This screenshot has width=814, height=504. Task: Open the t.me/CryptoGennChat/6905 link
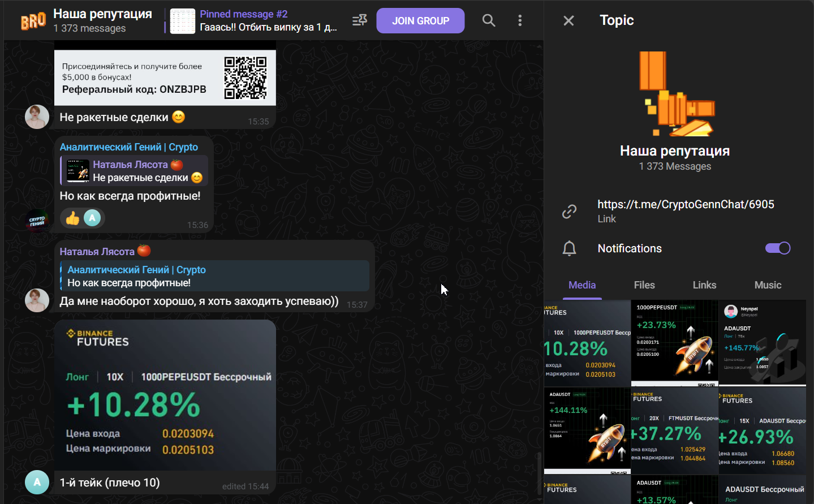coord(686,204)
